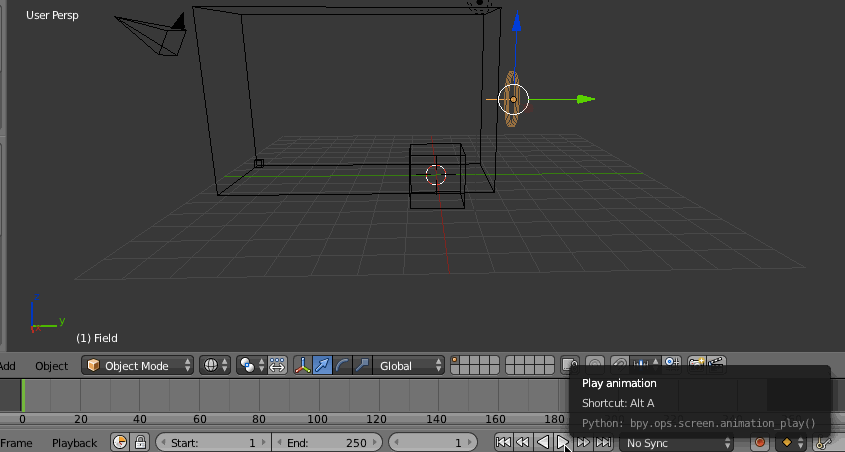
Task: Select the scale manipulator icon
Action: click(x=362, y=365)
